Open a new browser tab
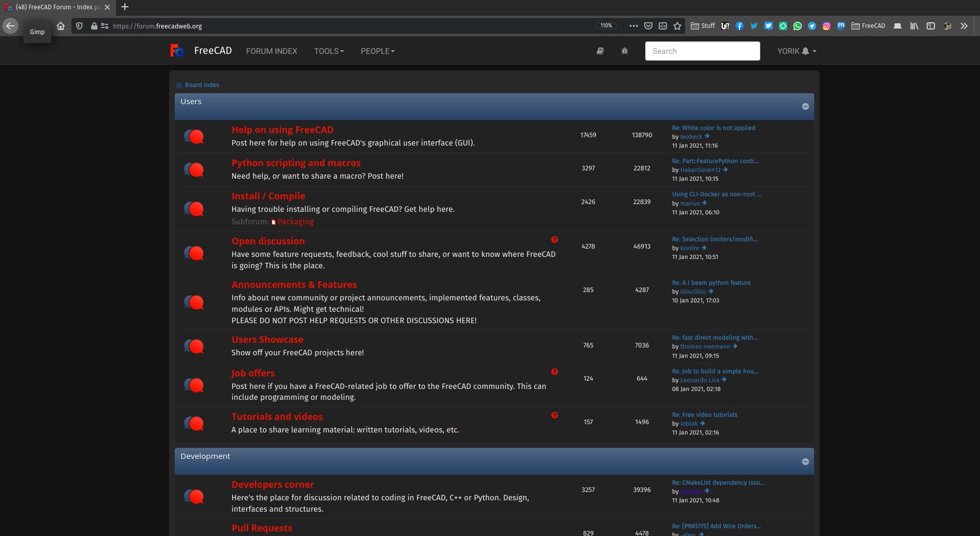980x536 pixels. (x=124, y=7)
